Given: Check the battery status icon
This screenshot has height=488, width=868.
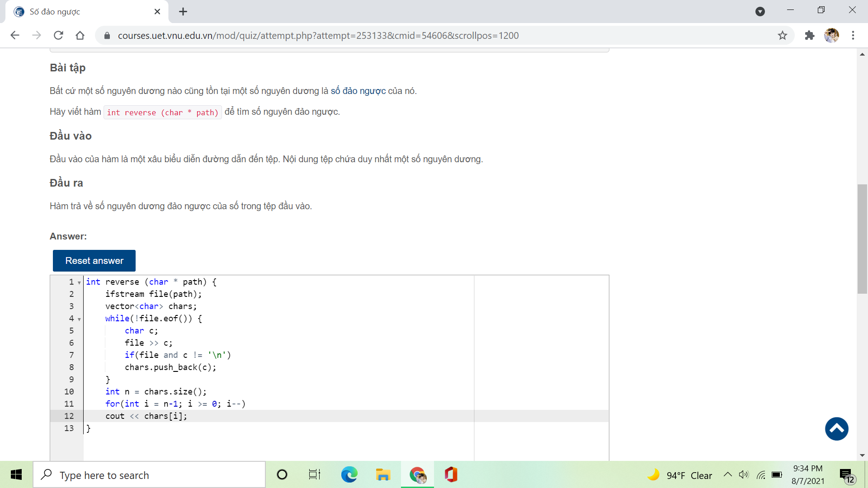Looking at the screenshot, I should 777,475.
